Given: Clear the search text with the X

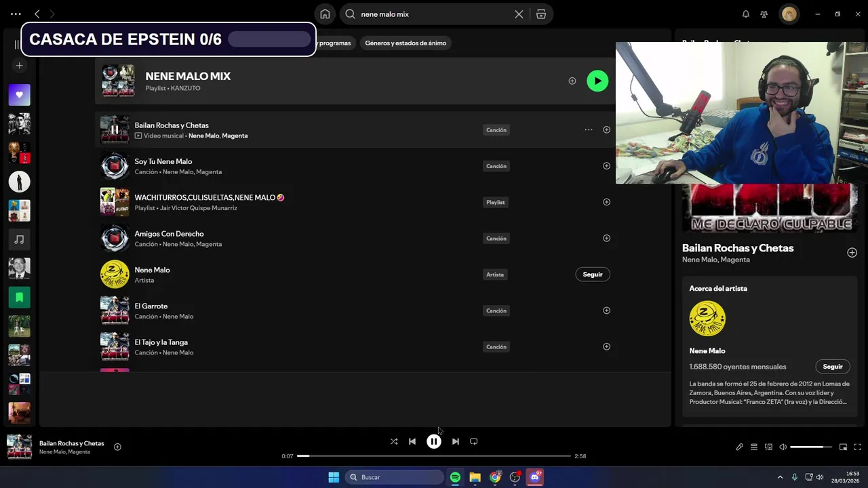Looking at the screenshot, I should [x=519, y=14].
